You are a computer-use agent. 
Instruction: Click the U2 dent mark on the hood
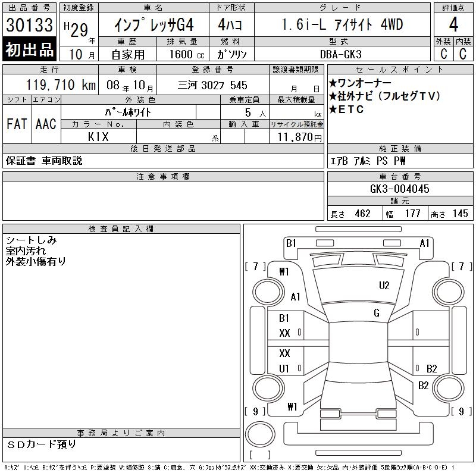[x=384, y=286]
